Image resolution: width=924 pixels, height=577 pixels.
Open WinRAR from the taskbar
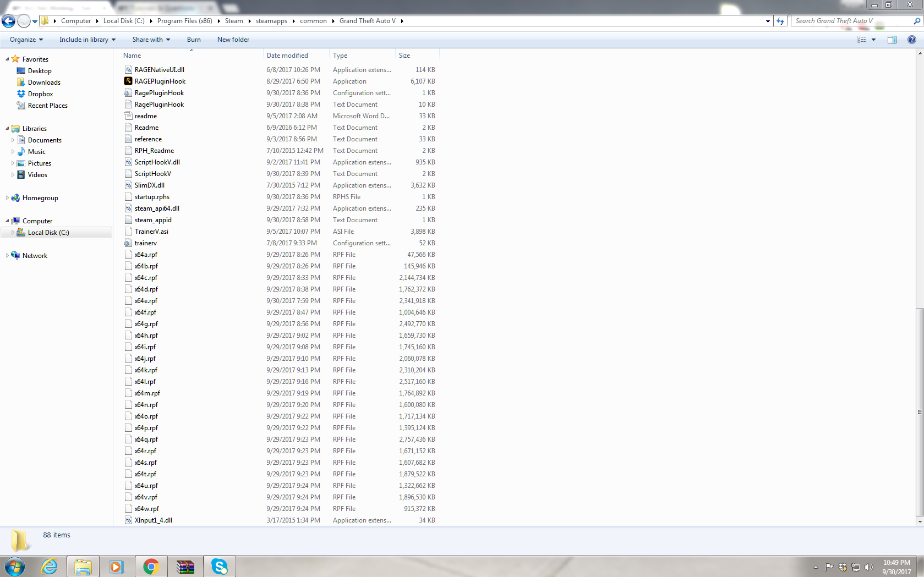(185, 567)
